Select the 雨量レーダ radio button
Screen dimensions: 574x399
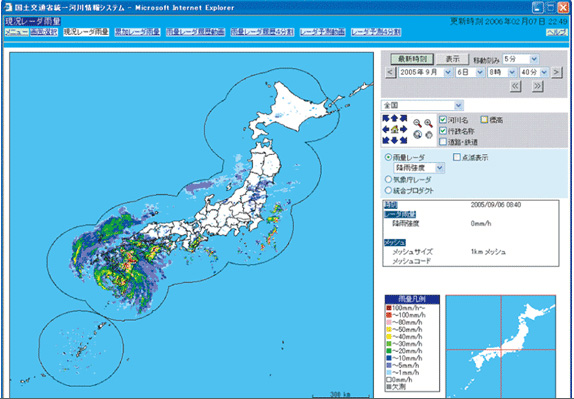pyautogui.click(x=388, y=157)
